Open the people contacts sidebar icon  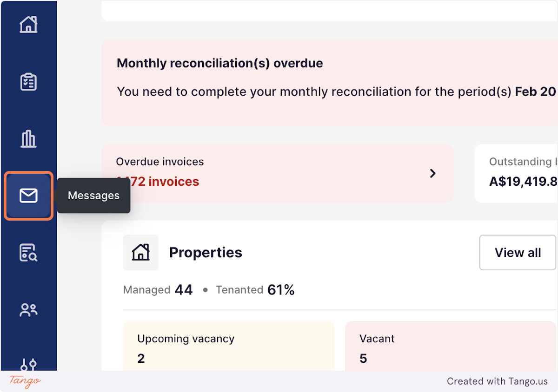[28, 310]
